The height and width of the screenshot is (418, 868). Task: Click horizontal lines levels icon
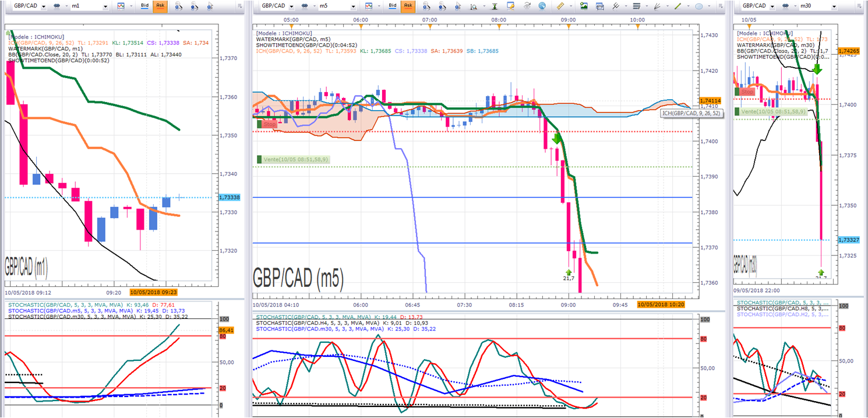[636, 6]
